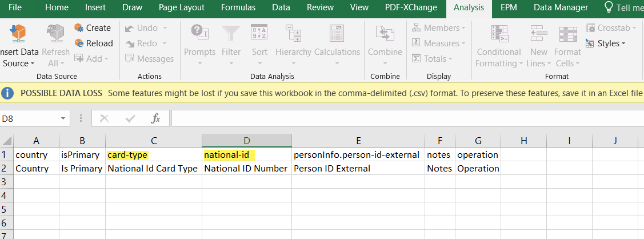Click the Reload data source icon
The image size is (644, 239).
tap(79, 43)
